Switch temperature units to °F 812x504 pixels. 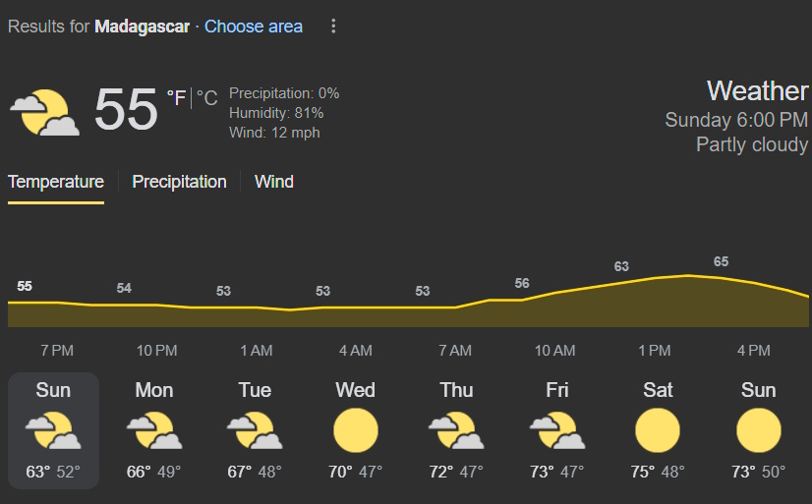pyautogui.click(x=176, y=98)
